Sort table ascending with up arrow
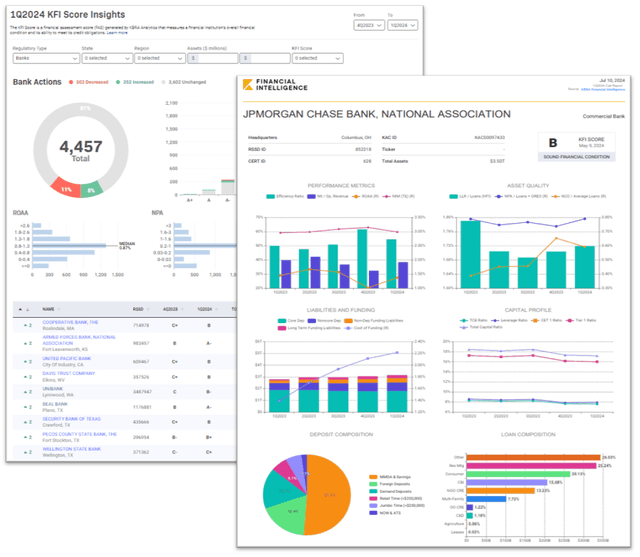 point(20,309)
